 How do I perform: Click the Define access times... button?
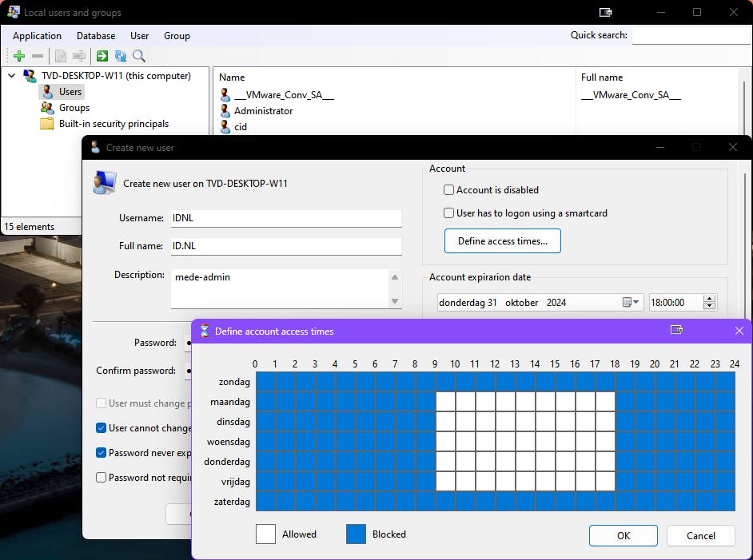click(x=502, y=241)
